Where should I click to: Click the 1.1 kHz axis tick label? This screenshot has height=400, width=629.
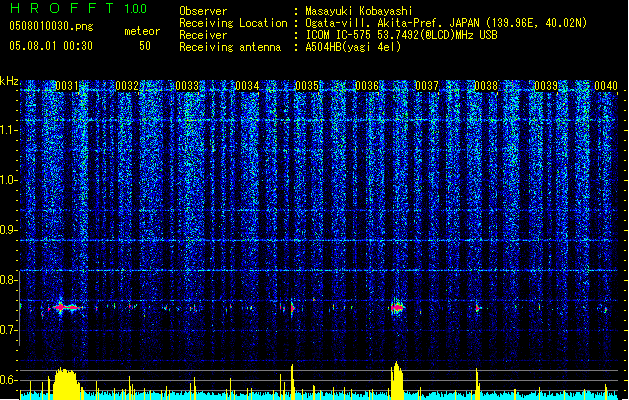[8, 130]
